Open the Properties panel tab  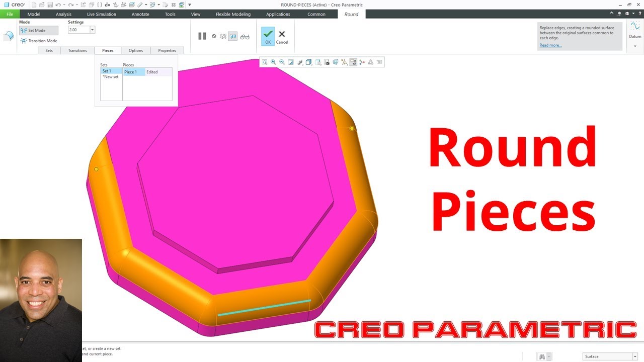pos(167,50)
